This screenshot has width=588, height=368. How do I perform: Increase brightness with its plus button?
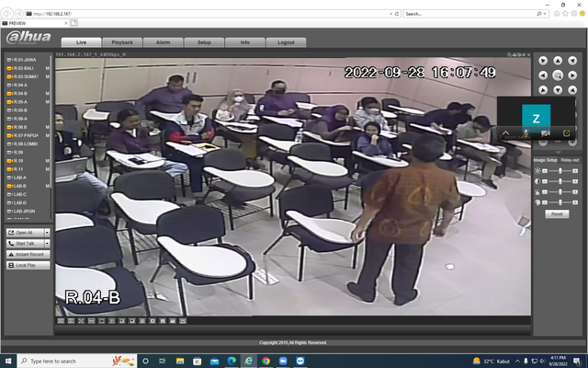tap(575, 171)
